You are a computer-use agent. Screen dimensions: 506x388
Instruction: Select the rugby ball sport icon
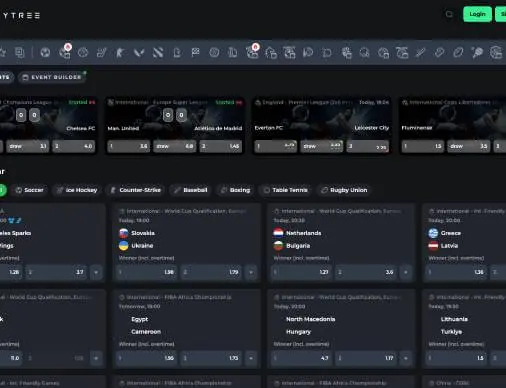(458, 52)
